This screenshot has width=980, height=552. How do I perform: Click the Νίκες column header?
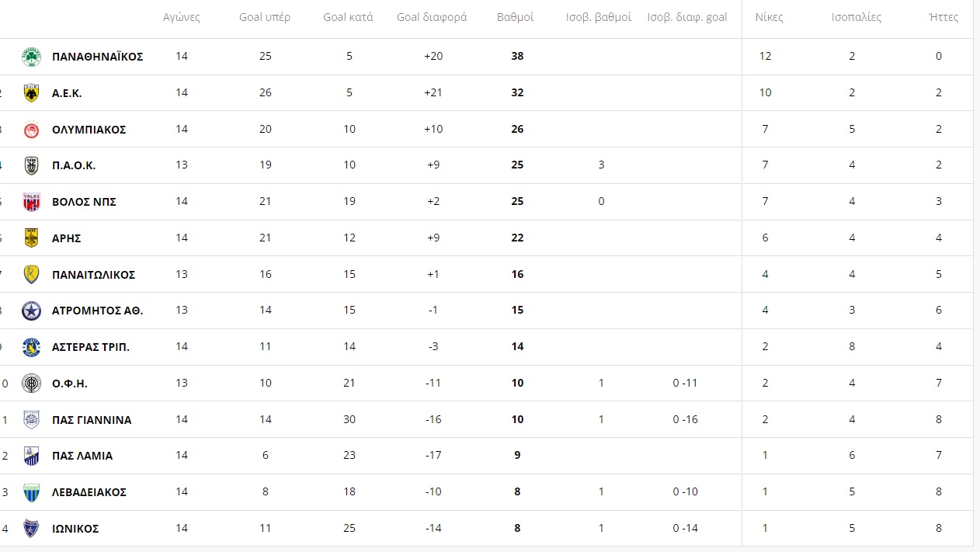(769, 17)
